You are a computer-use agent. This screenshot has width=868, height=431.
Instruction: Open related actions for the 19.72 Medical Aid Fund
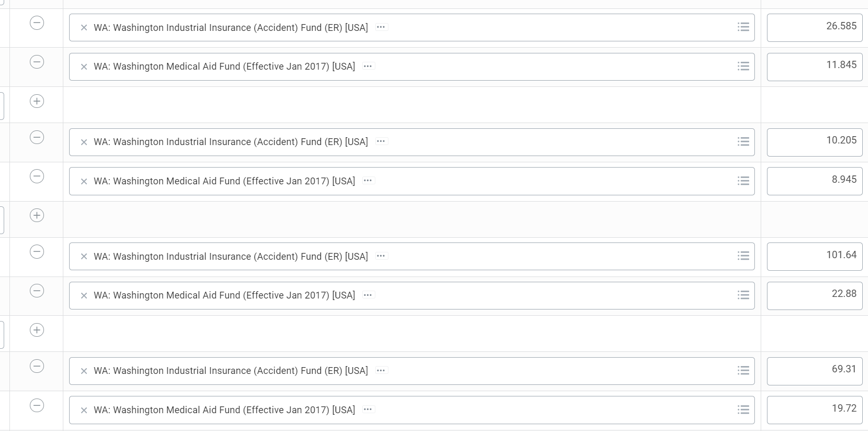tap(368, 410)
